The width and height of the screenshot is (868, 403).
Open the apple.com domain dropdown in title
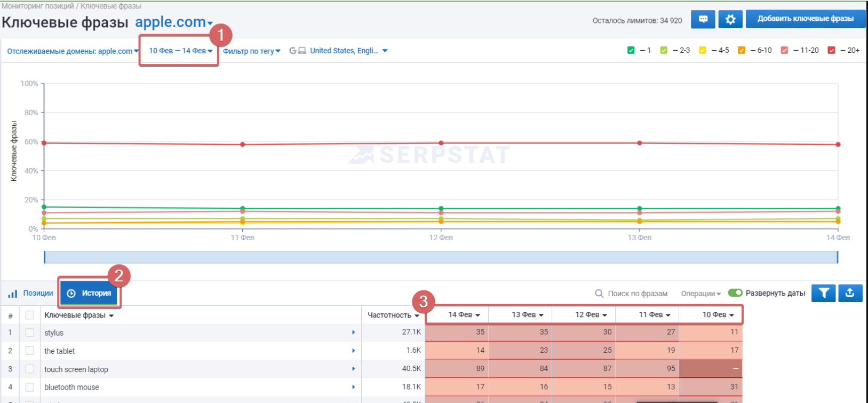click(x=174, y=22)
